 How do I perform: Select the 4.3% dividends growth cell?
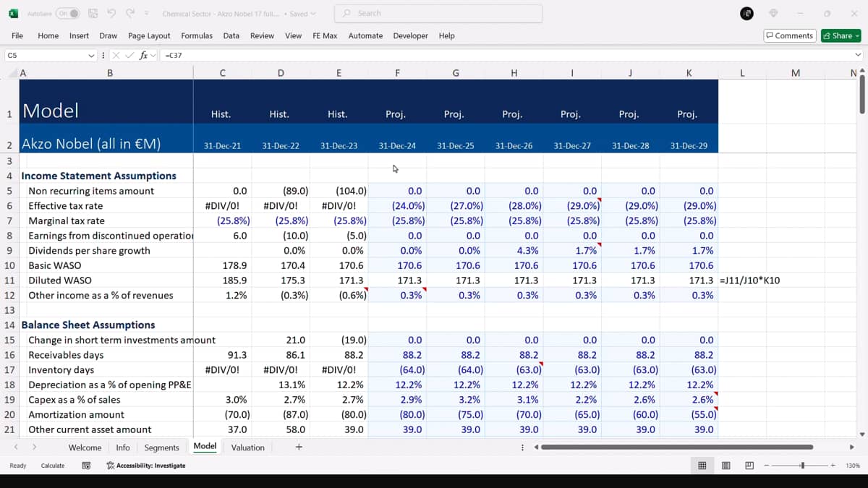(514, 251)
